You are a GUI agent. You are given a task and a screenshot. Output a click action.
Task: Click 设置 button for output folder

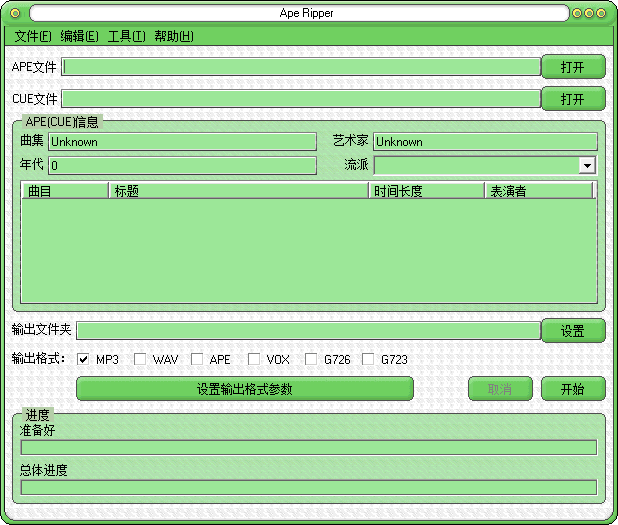coord(573,331)
